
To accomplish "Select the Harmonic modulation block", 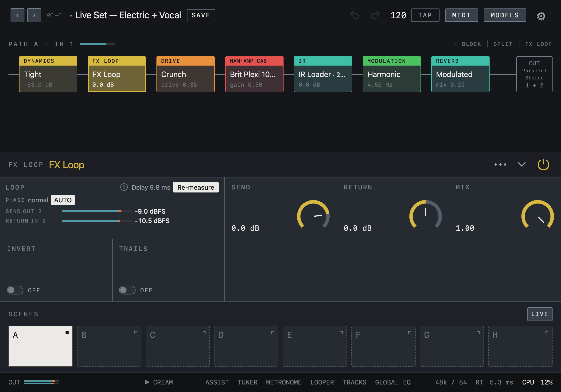I will point(392,74).
